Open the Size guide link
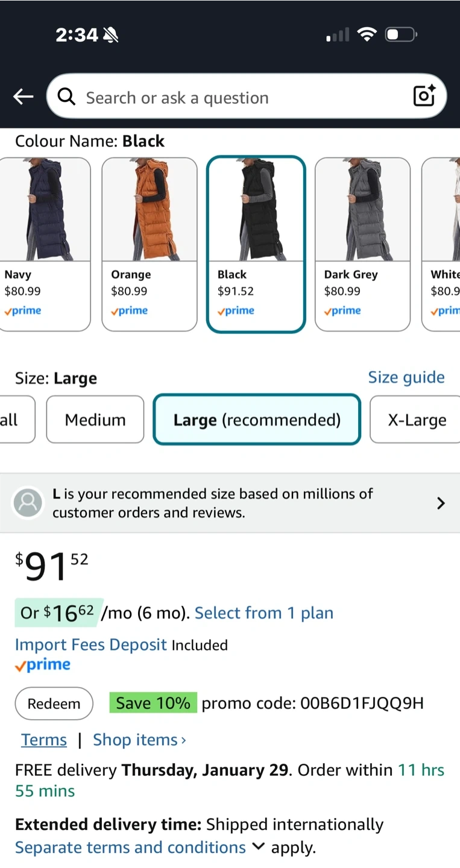Viewport: 460px width, 868px height. tap(406, 377)
